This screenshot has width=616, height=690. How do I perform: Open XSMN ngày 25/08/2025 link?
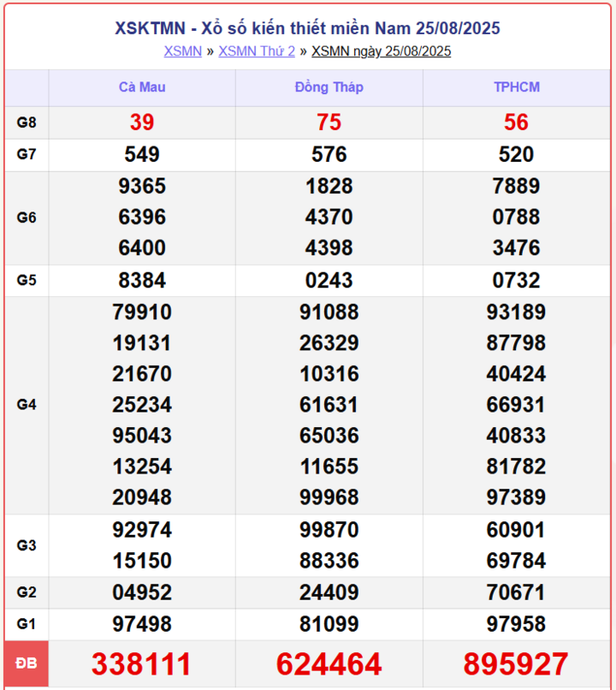tap(382, 51)
